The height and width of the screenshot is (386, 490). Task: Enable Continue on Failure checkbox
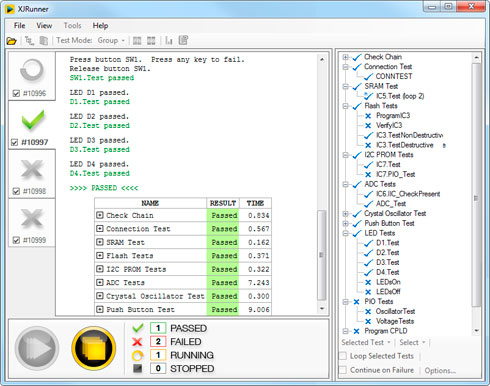(343, 370)
